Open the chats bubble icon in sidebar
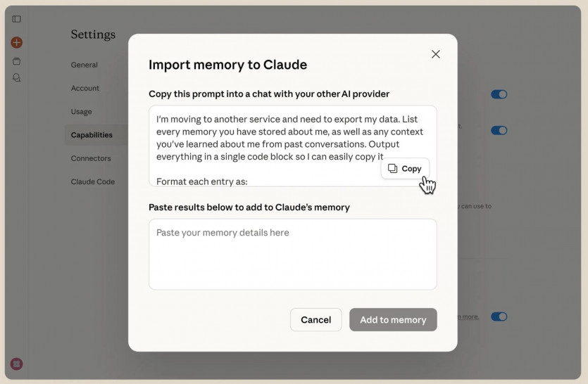The width and height of the screenshot is (588, 384). 17,77
